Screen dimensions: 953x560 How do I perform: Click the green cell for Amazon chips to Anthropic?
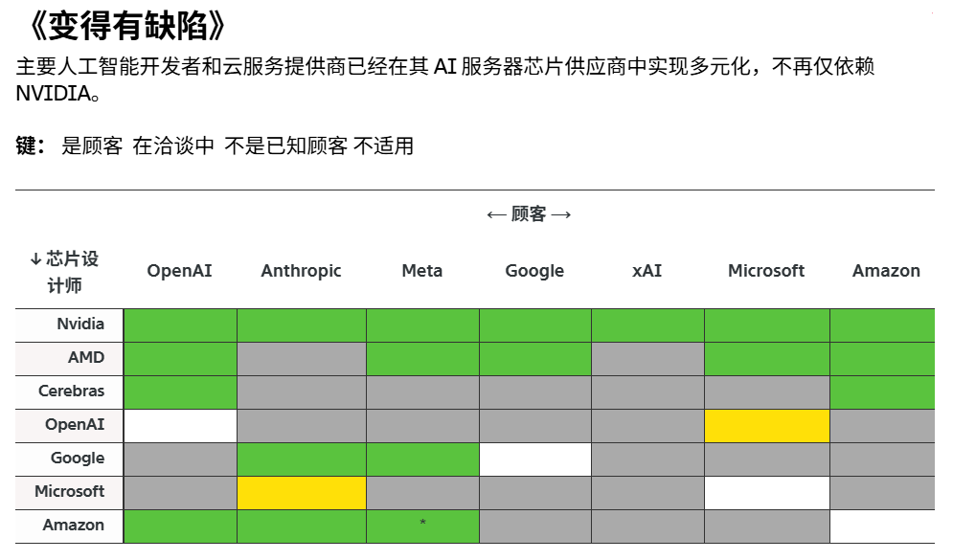coord(302,526)
